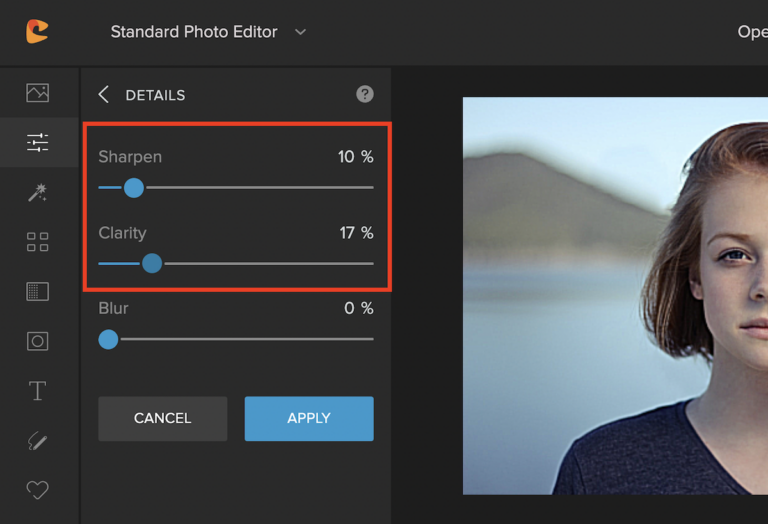The height and width of the screenshot is (524, 768).
Task: Open the Textures panel icon
Action: pyautogui.click(x=38, y=291)
